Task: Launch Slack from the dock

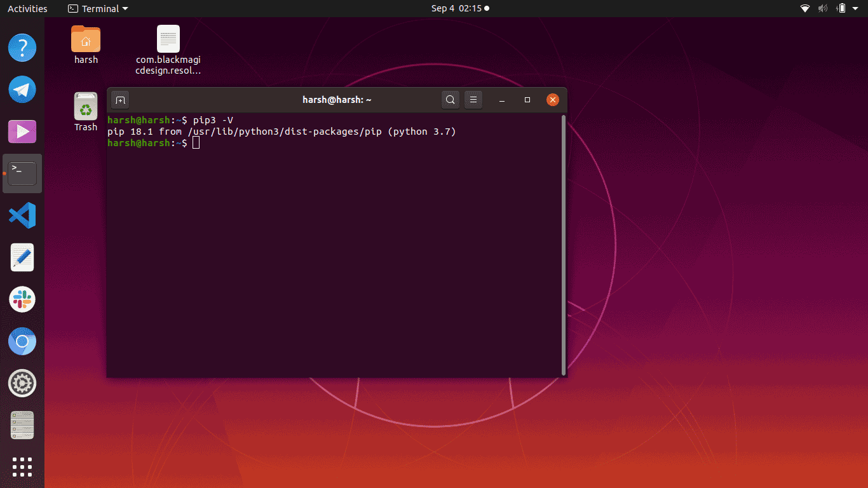Action: click(x=22, y=299)
